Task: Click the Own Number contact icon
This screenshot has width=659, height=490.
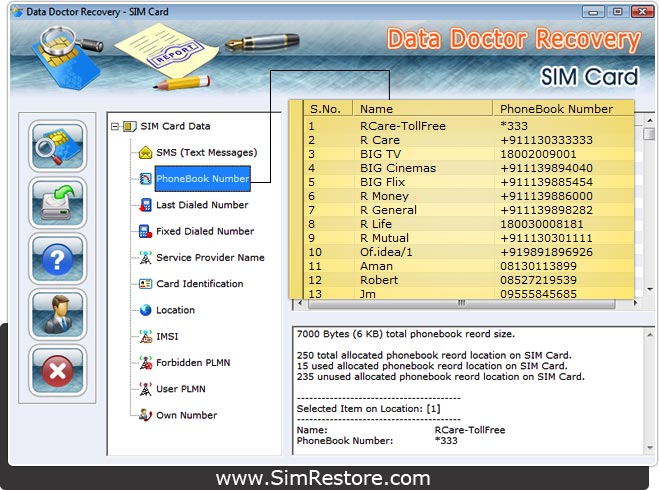Action: click(x=146, y=415)
